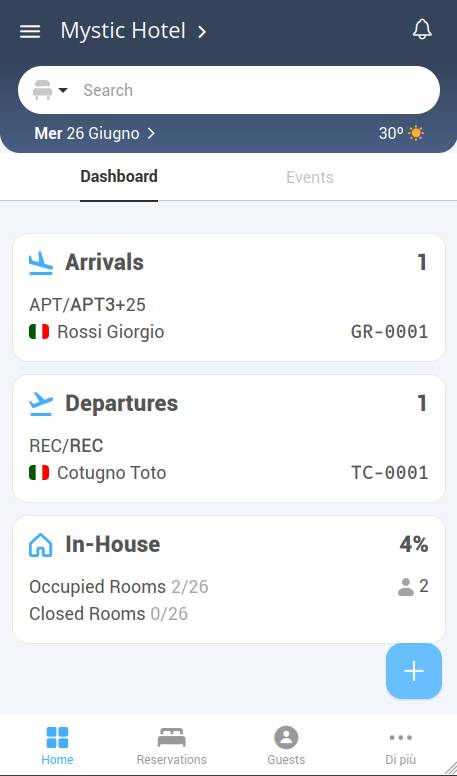Screen dimensions: 457x776
Task: Tap the blue plus add button
Action: pyautogui.click(x=413, y=671)
